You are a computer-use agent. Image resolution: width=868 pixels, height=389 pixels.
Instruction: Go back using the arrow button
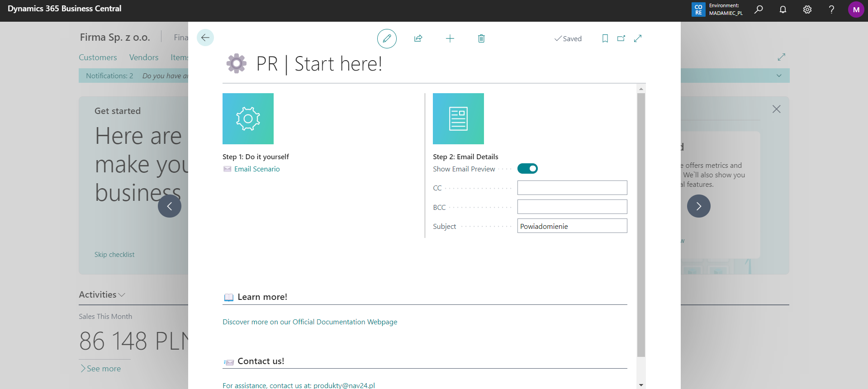(x=205, y=38)
